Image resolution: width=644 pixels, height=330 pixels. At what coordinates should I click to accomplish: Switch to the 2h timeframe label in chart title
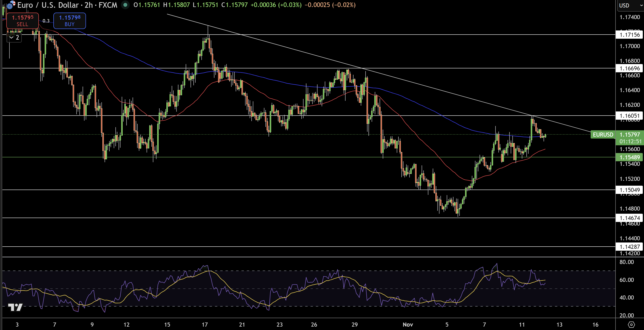[x=89, y=5]
